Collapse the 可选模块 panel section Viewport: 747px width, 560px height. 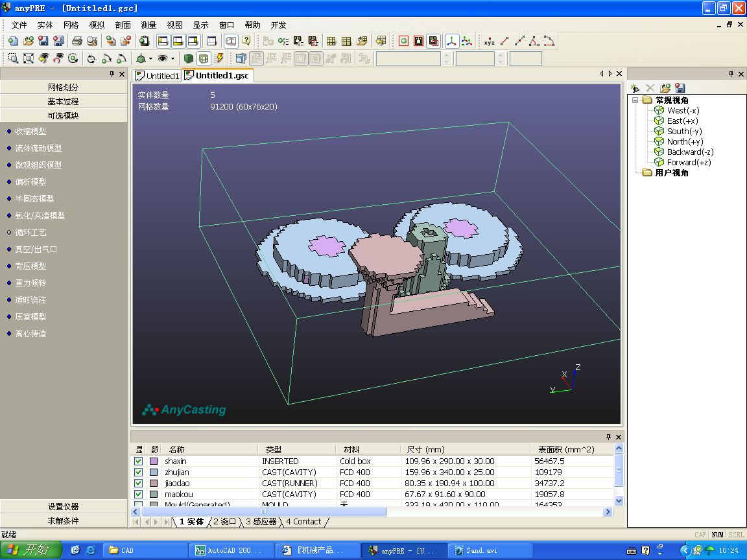coord(64,116)
